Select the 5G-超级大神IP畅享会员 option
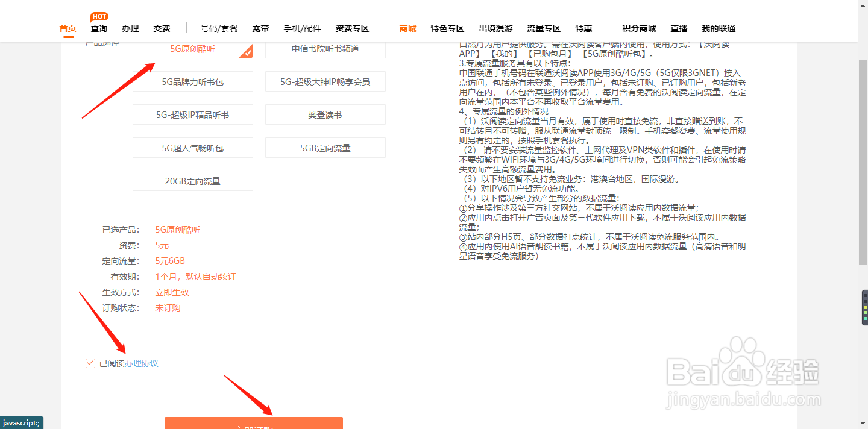 click(x=325, y=81)
